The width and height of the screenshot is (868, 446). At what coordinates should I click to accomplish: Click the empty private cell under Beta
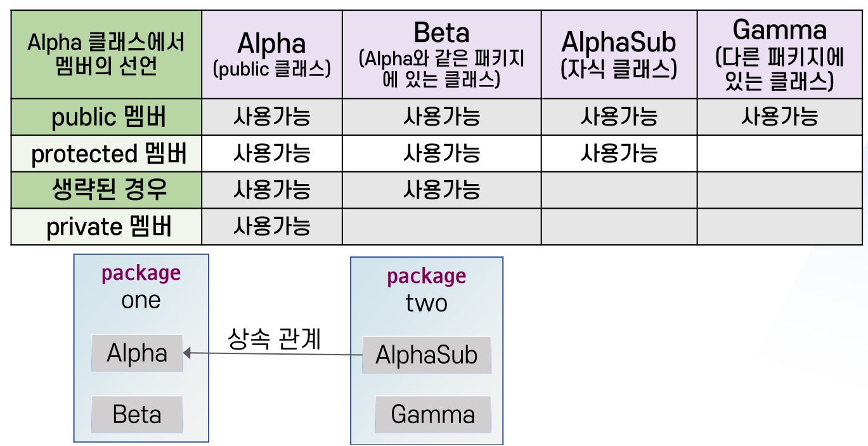pyautogui.click(x=441, y=227)
